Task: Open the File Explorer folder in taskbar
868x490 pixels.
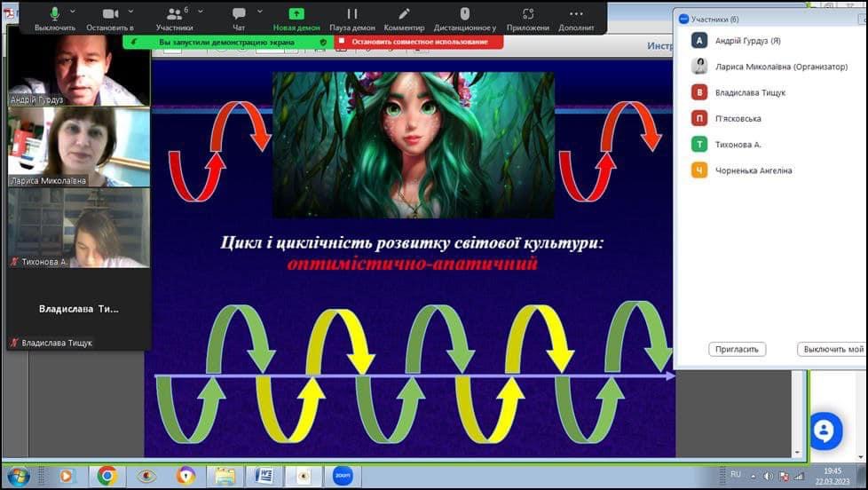Action: [x=225, y=476]
